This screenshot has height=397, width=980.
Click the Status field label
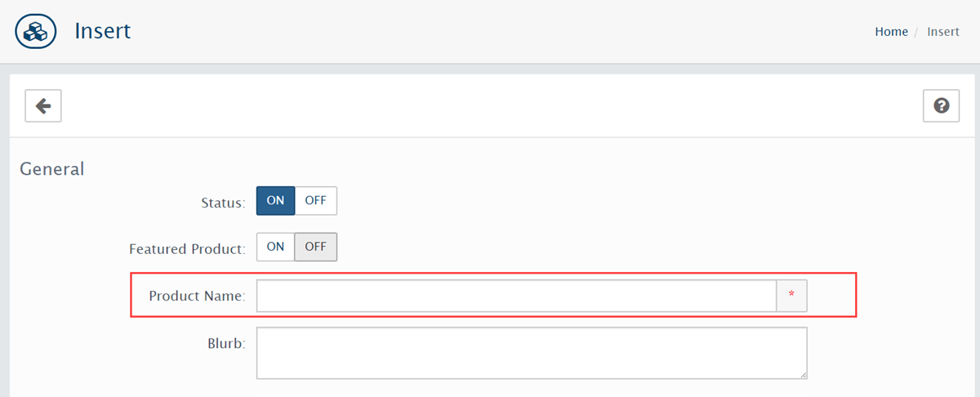click(x=223, y=202)
